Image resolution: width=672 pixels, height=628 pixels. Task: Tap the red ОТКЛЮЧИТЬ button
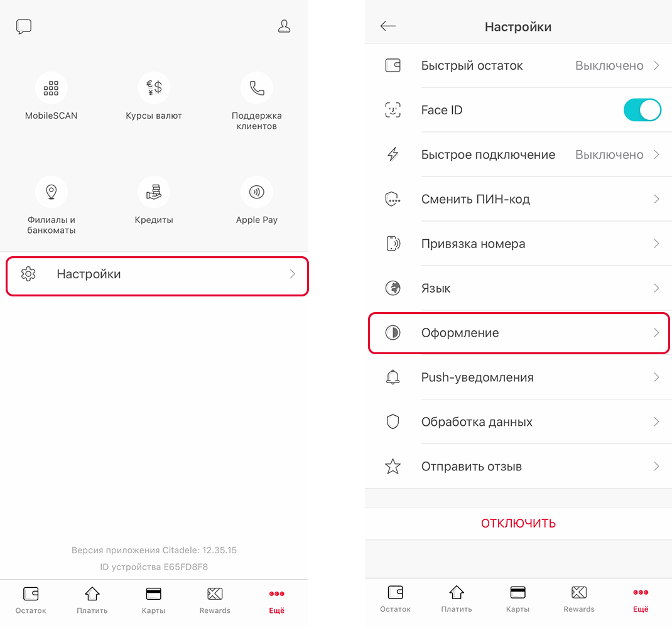tap(518, 523)
